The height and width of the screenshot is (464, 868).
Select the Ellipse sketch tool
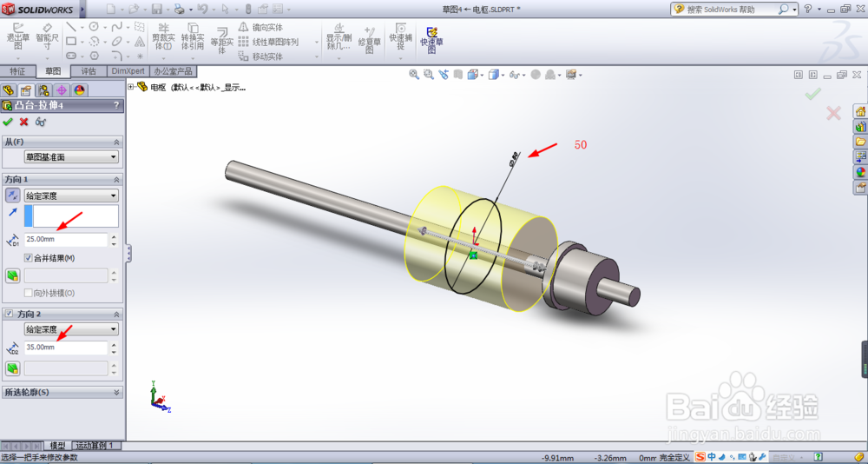click(117, 41)
